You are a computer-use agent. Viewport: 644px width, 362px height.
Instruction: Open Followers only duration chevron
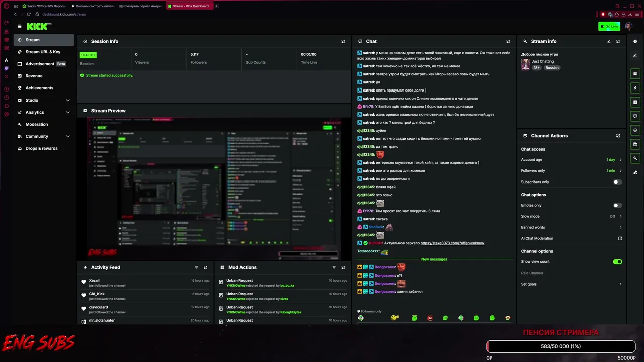coord(620,171)
